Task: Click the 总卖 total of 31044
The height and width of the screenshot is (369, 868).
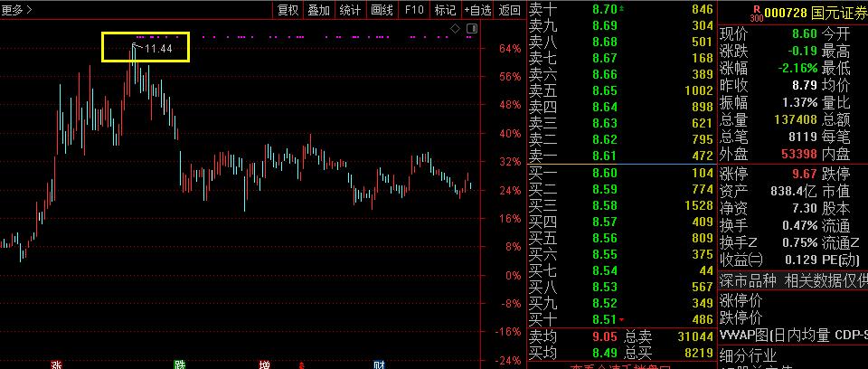Action: tap(694, 336)
